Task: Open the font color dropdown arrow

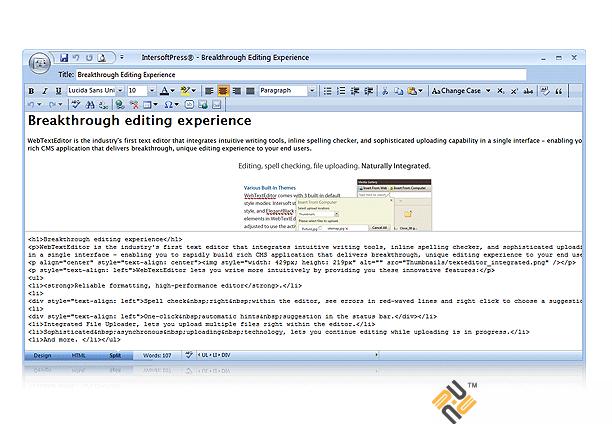Action: coord(173,91)
